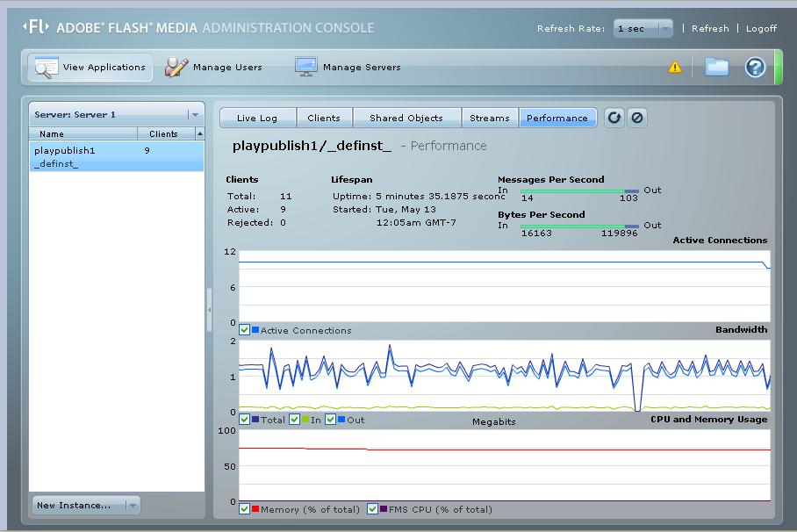Open the Server: Server 1 dropdown

coord(117,114)
